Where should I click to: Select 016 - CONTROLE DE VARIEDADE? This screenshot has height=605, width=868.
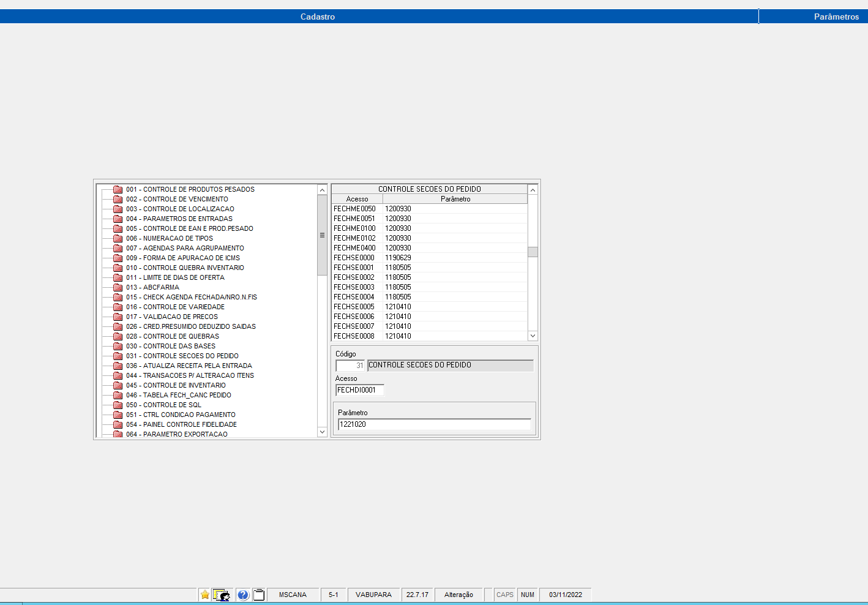(x=175, y=307)
